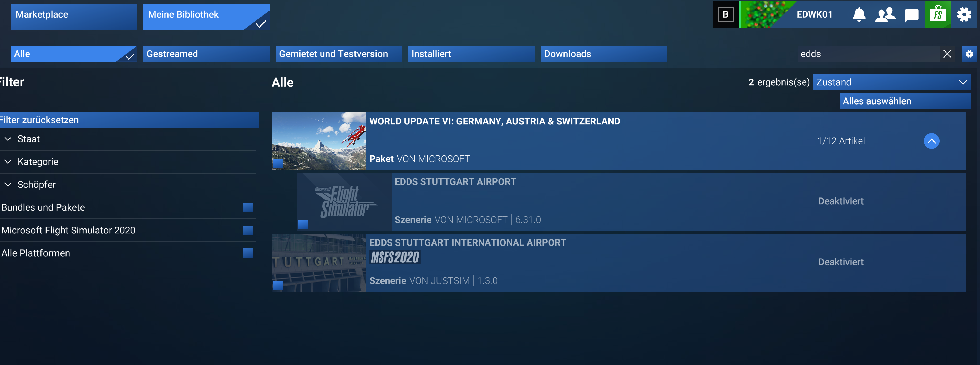
Task: Click the 2 ergebnis(se) results count
Action: (779, 82)
